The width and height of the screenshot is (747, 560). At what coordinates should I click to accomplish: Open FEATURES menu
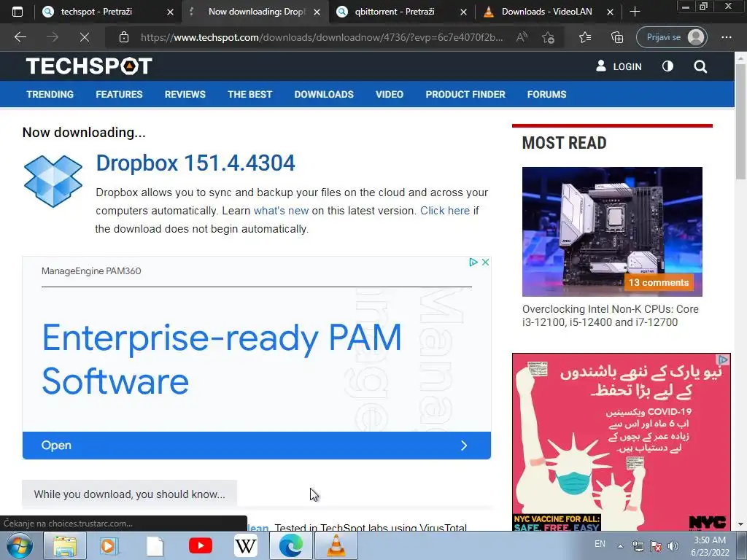coord(119,94)
